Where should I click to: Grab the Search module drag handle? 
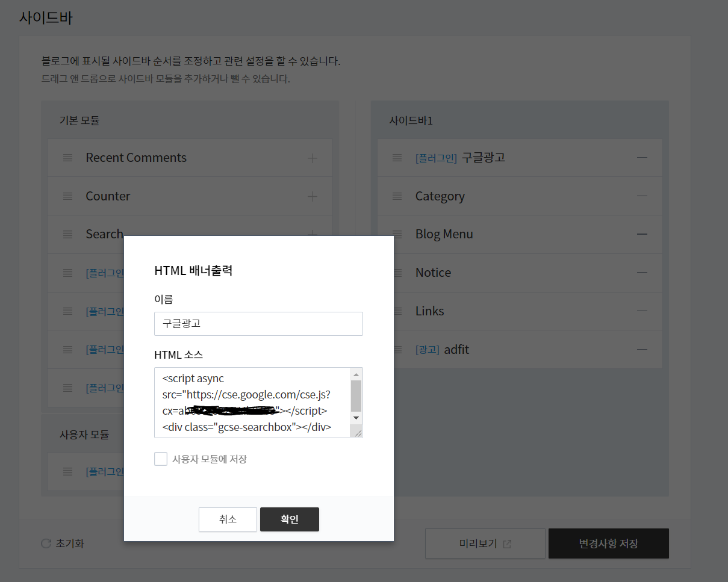[68, 234]
